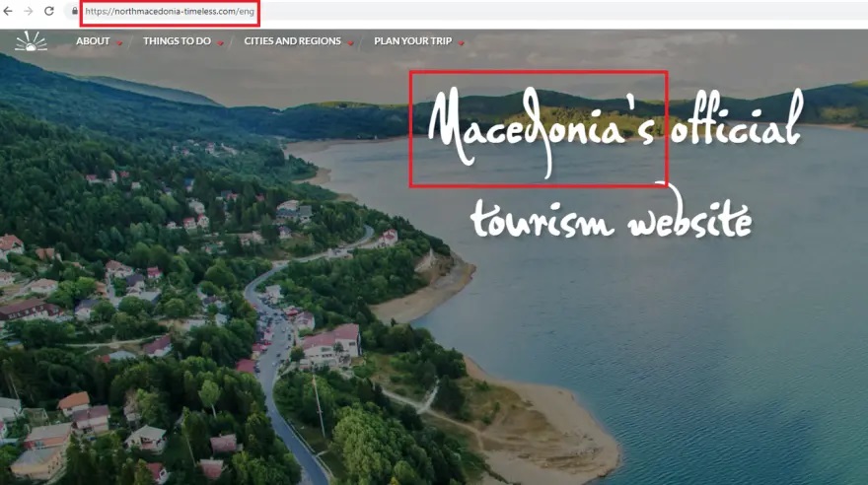Open the ABOUT menu

[x=93, y=41]
